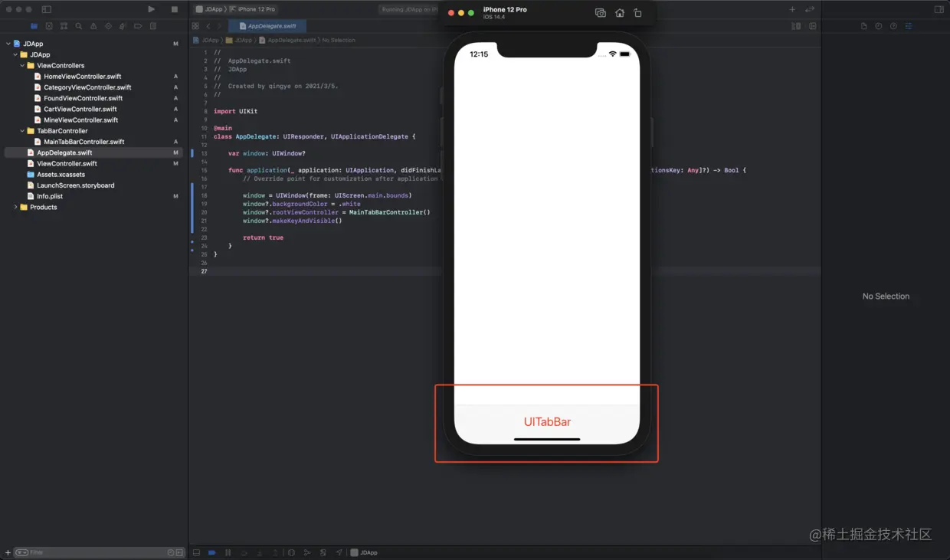
Task: Add a new editor tab with plus
Action: tap(792, 9)
